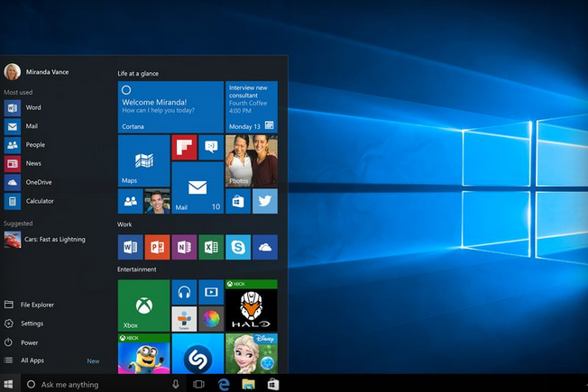This screenshot has width=588, height=392.
Task: Open the Xbox tile
Action: (x=143, y=305)
